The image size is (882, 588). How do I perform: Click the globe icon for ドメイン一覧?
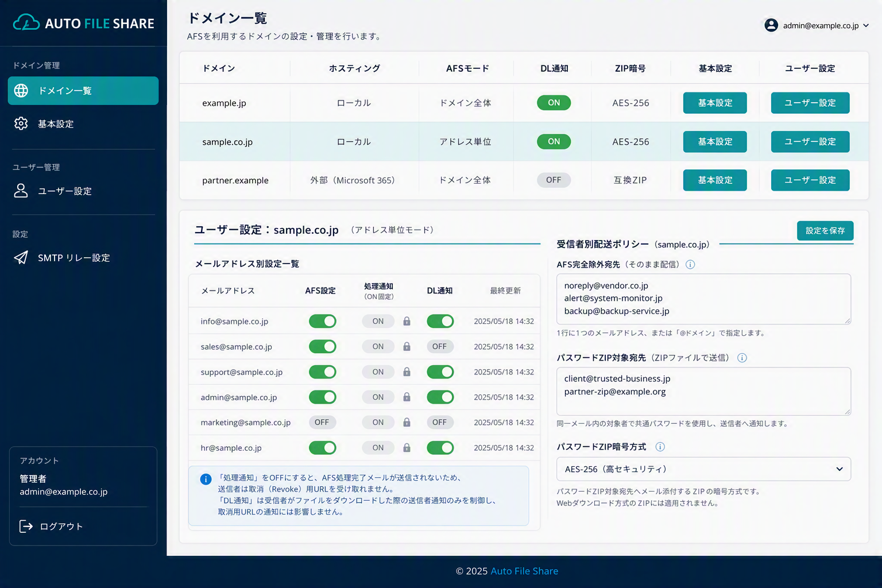point(21,91)
